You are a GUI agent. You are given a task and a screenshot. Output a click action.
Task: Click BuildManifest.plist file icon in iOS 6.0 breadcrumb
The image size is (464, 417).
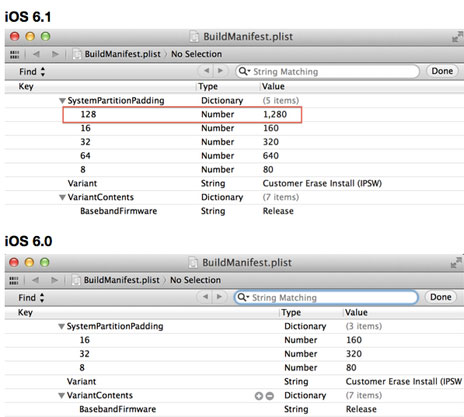point(76,280)
